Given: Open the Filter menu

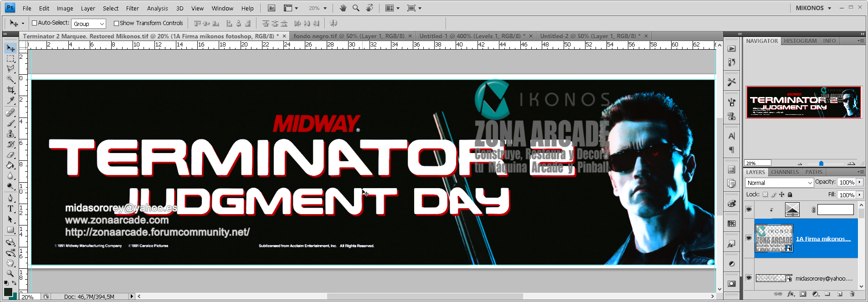Looking at the screenshot, I should [132, 8].
